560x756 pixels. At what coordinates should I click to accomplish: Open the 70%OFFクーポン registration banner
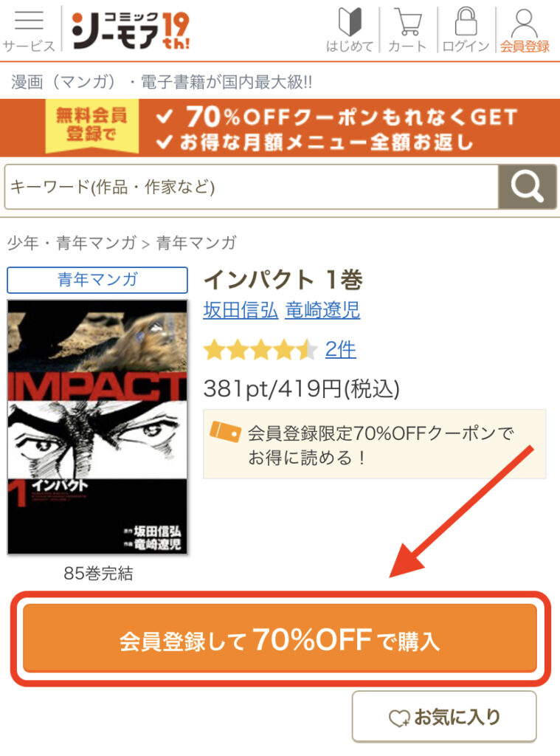[280, 128]
